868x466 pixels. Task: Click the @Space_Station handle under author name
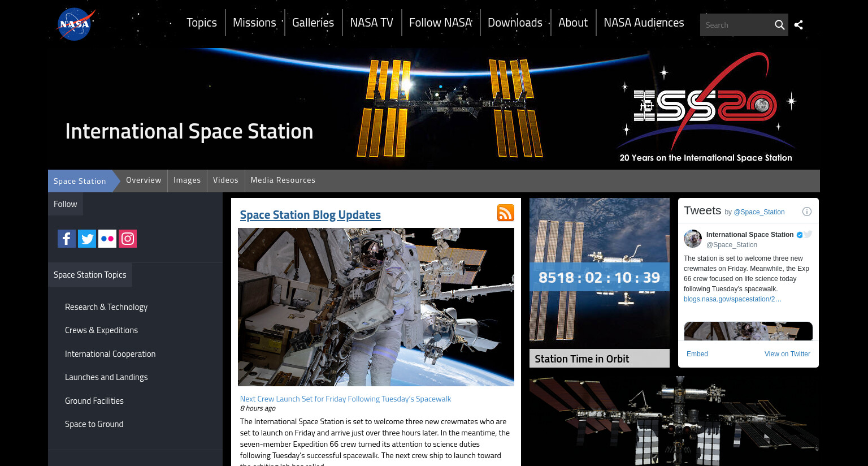coord(732,245)
